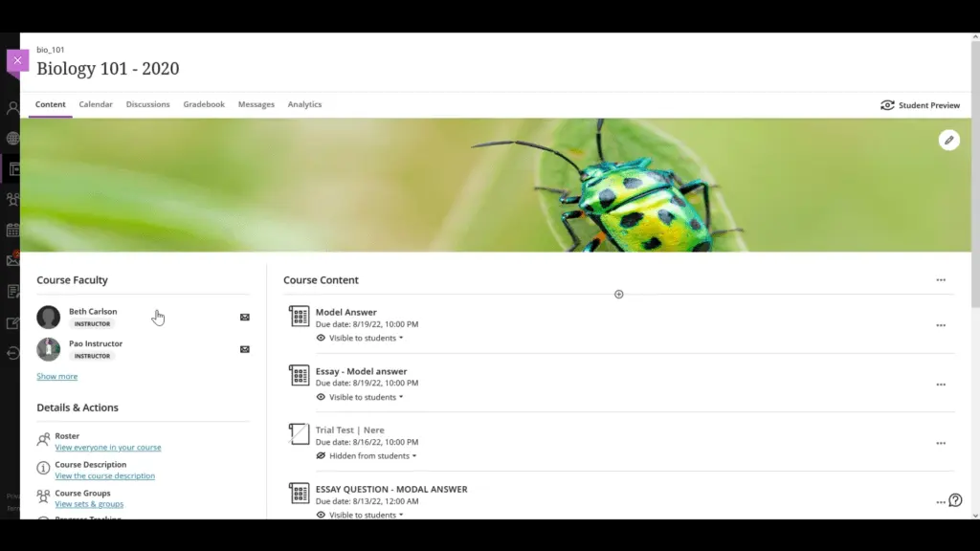Click the Student Preview button
This screenshot has width=980, height=551.
920,105
